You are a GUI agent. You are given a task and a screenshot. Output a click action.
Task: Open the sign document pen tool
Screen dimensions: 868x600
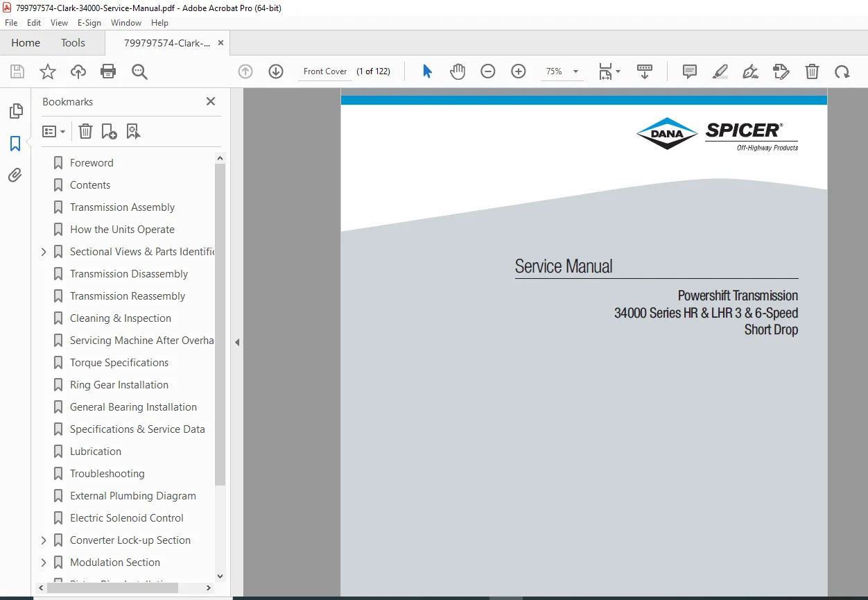750,71
